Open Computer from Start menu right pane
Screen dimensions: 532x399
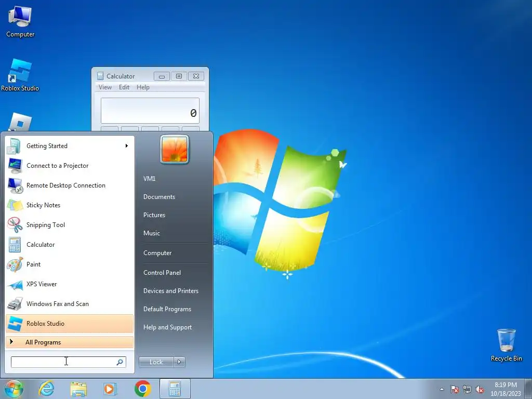point(157,253)
